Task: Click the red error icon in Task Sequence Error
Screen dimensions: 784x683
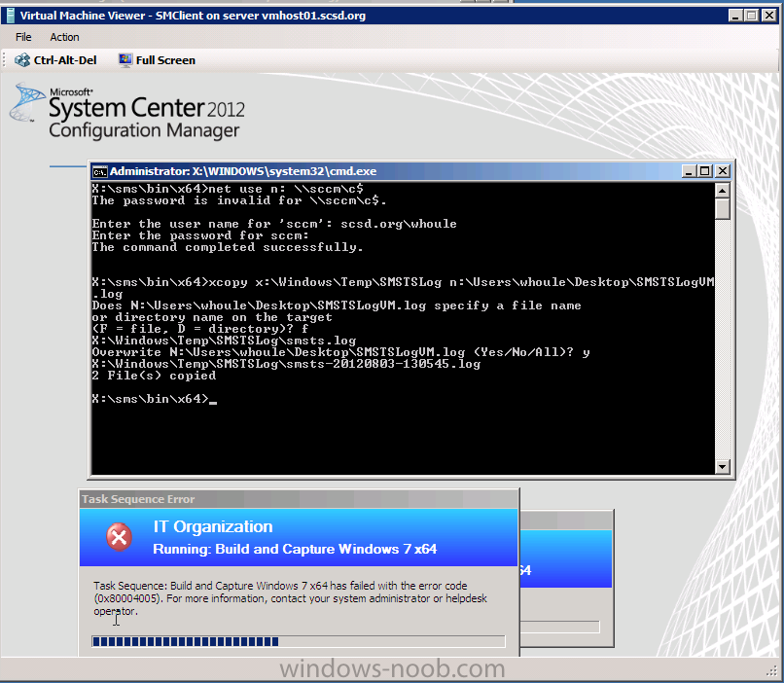Action: pyautogui.click(x=119, y=537)
